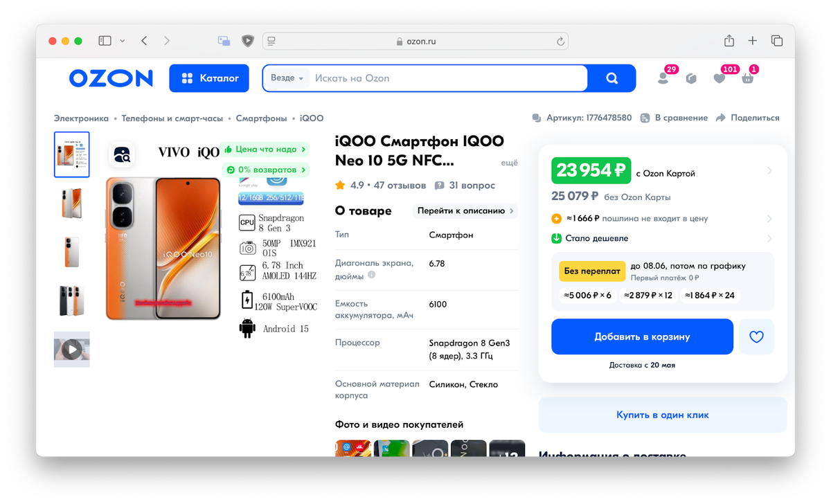Click the orange duty plus icon
Image resolution: width=831 pixels, height=504 pixels.
point(556,219)
